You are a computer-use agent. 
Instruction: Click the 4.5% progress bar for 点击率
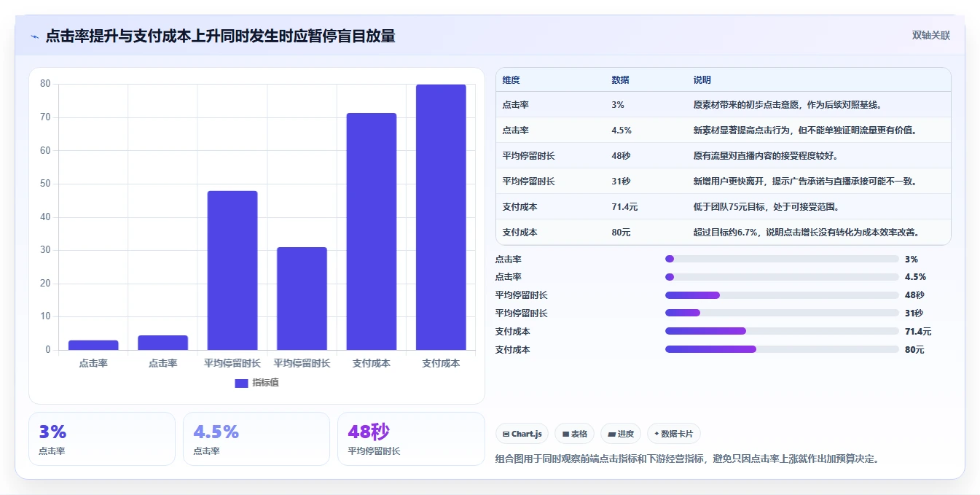[x=782, y=277]
